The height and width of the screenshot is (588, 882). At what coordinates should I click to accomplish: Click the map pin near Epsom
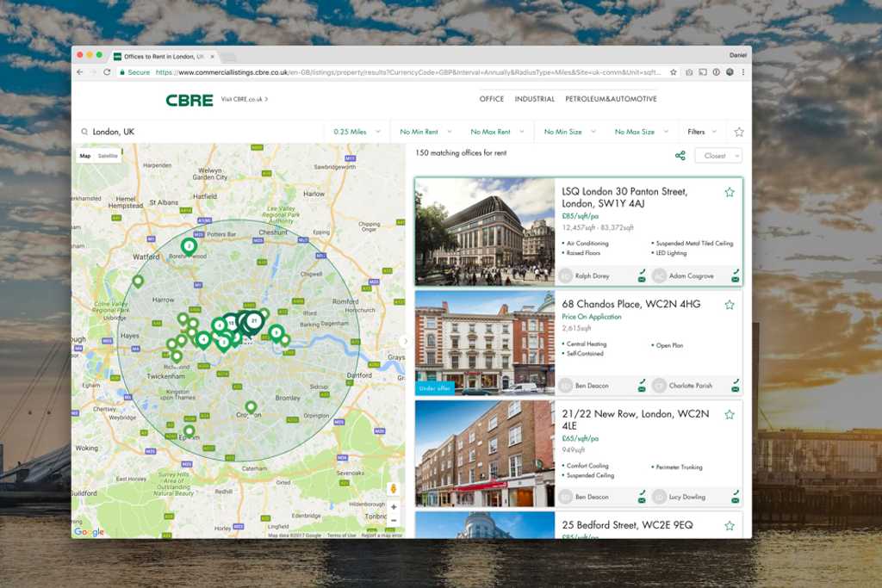pyautogui.click(x=189, y=431)
